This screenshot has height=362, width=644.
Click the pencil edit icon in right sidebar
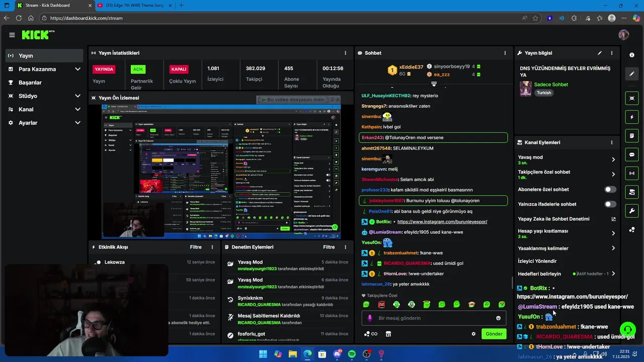[x=632, y=74]
